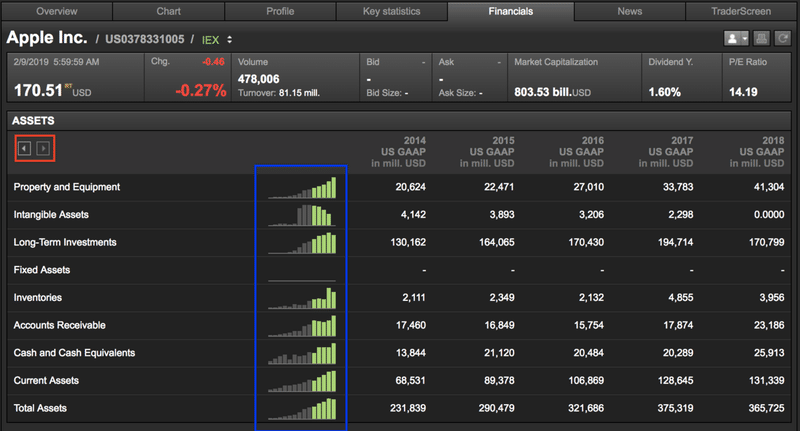Switch to the Overview tab
This screenshot has height=431, width=800.
tap(57, 11)
